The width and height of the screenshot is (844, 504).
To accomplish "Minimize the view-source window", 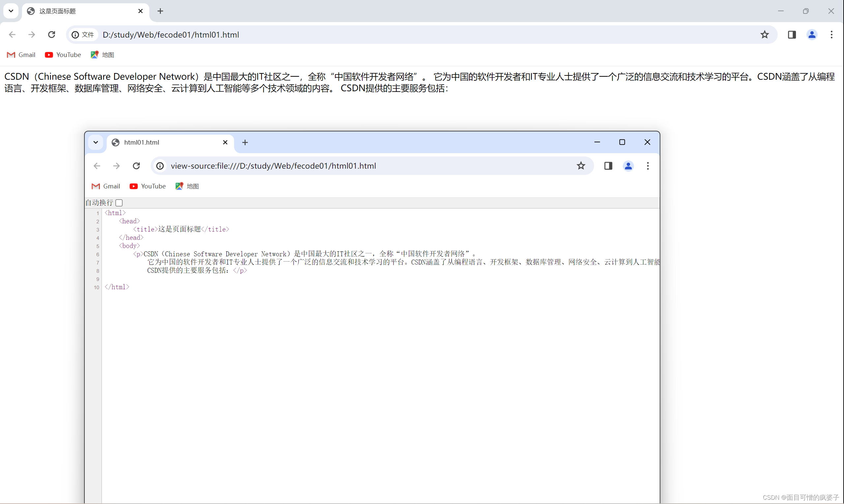I will pyautogui.click(x=597, y=142).
